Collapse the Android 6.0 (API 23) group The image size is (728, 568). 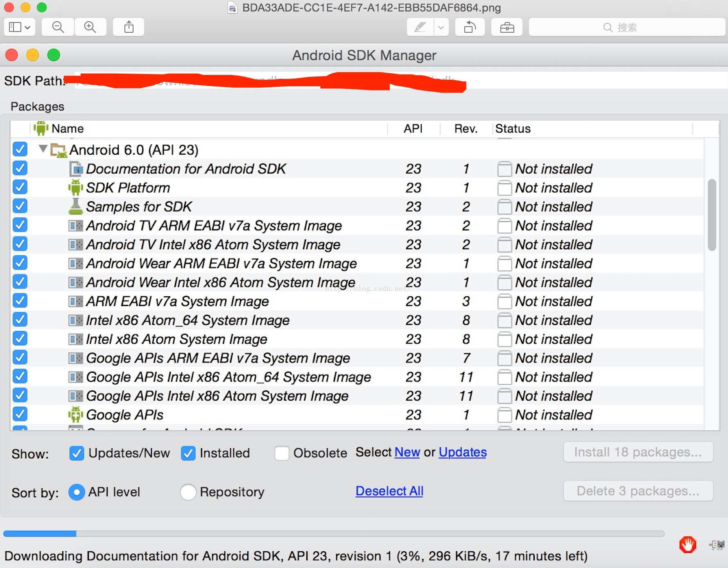[43, 149]
